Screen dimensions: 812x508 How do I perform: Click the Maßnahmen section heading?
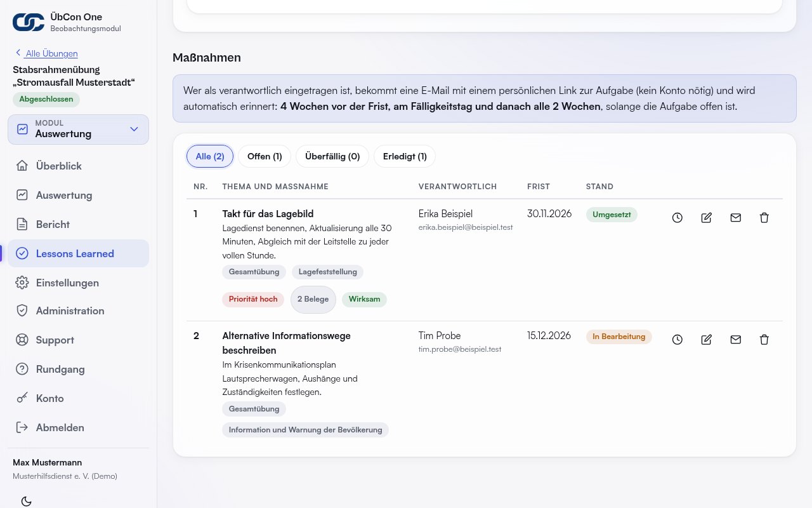[207, 58]
